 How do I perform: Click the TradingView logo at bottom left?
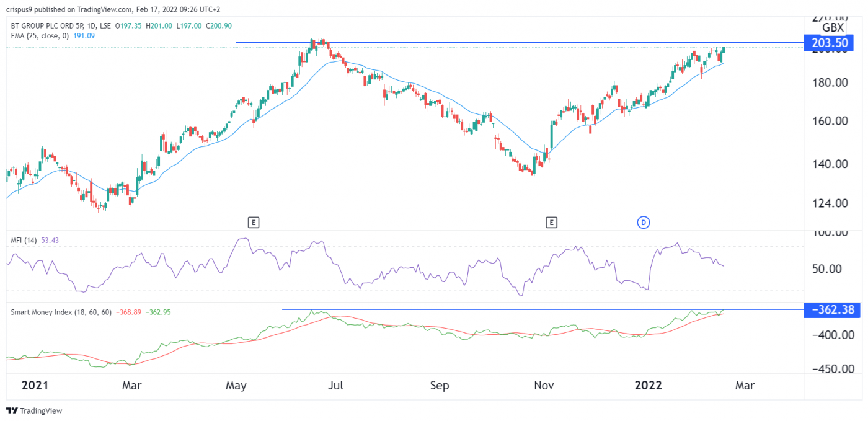(35, 410)
